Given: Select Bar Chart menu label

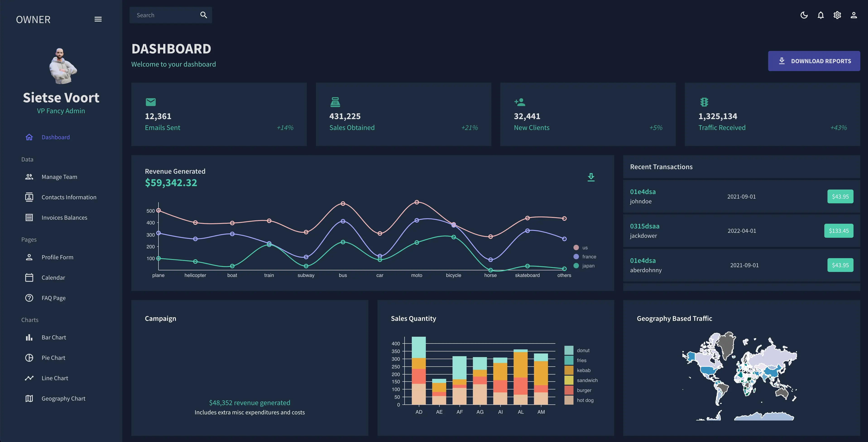Looking at the screenshot, I should (x=54, y=337).
